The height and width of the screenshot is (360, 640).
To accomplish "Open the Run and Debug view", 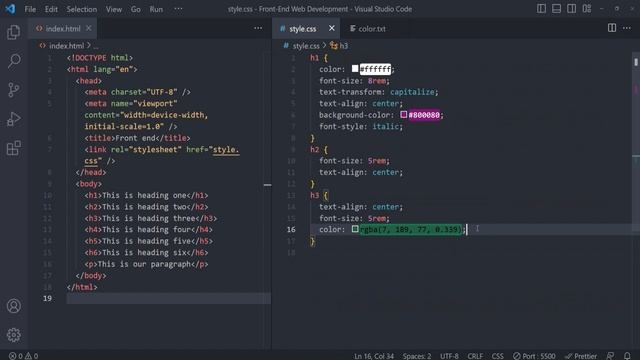I will [x=13, y=119].
